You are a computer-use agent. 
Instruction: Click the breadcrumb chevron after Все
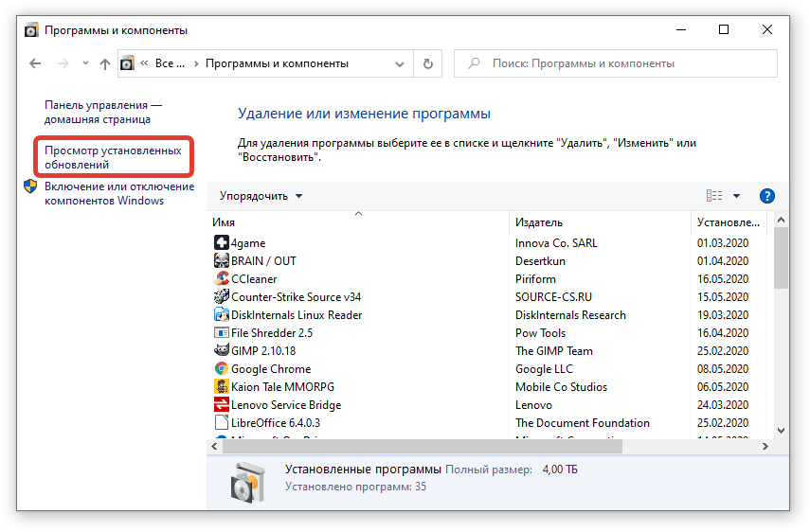coord(196,63)
